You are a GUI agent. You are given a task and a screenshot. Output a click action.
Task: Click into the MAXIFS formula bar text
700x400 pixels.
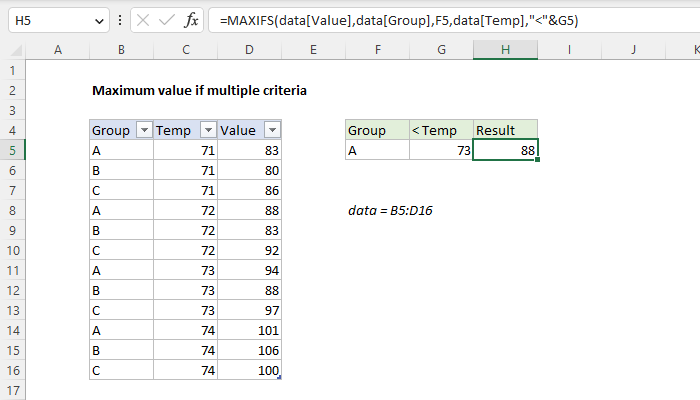pyautogui.click(x=399, y=21)
